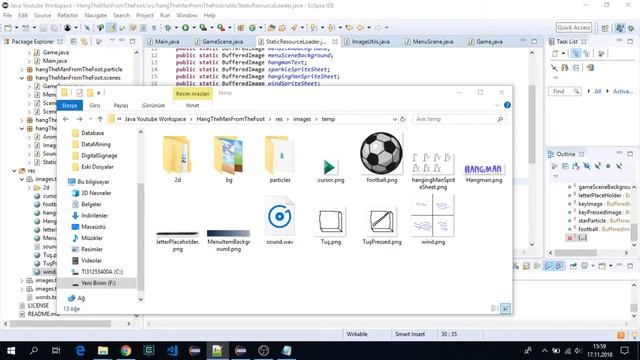Image resolution: width=640 pixels, height=360 pixels.
Task: Click HangTheManFromTheFoot in address breadcrumb
Action: [x=231, y=119]
